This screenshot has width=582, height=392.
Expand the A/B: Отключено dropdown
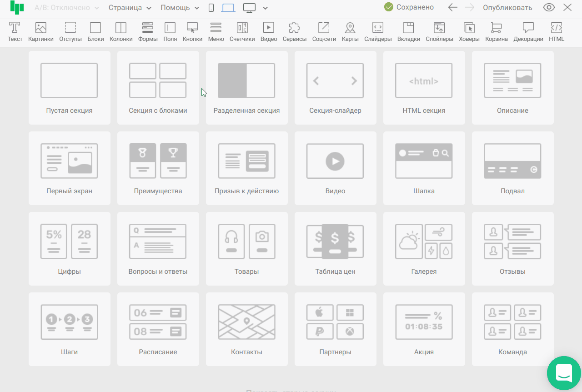tap(67, 8)
